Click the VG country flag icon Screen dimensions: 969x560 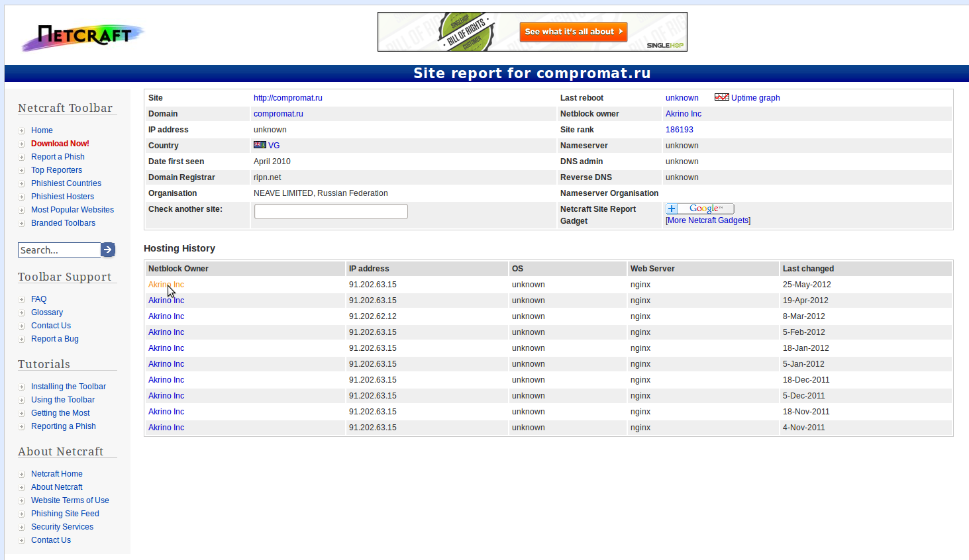(260, 145)
